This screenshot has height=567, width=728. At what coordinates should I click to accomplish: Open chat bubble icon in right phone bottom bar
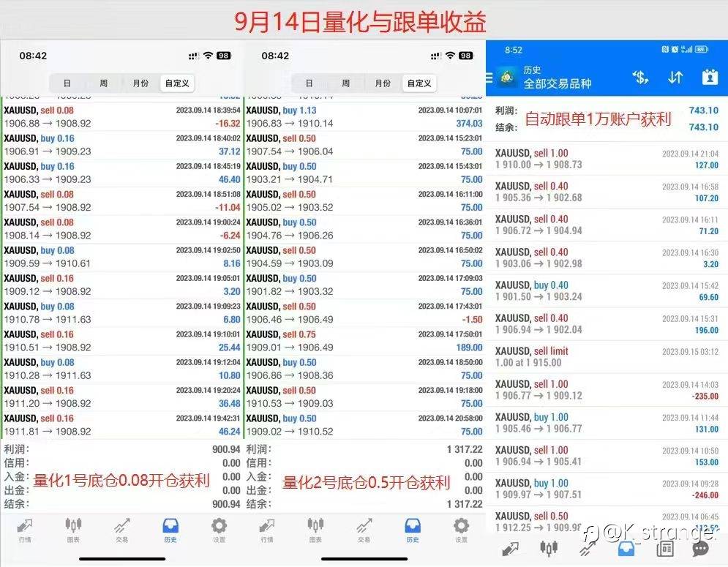tap(701, 549)
